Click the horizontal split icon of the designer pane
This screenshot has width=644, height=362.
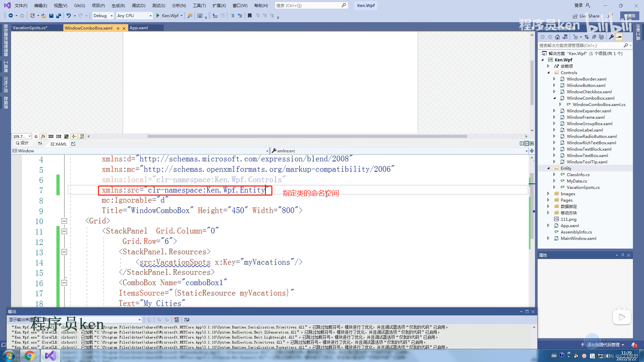point(527,144)
